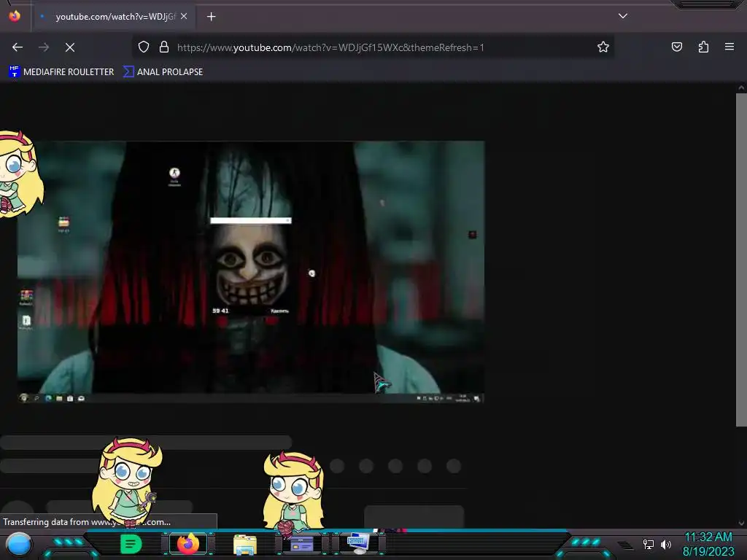List all tabs with the chevron
This screenshot has width=747, height=560.
(x=623, y=16)
